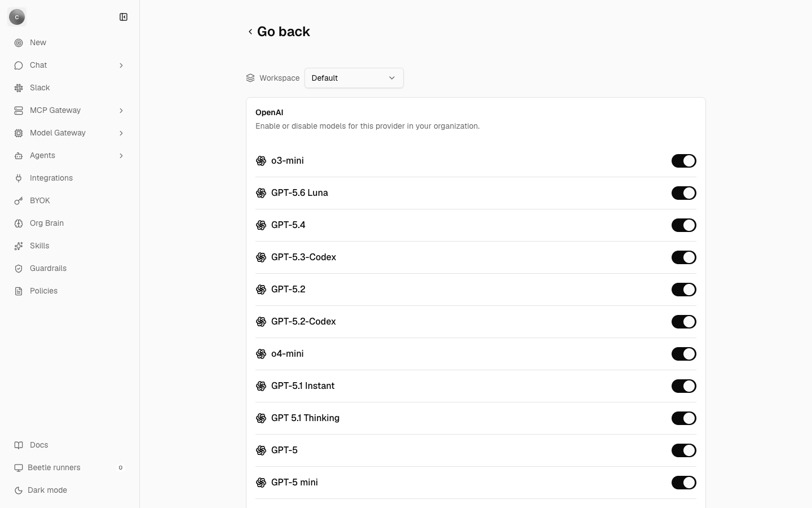Click the OpenAI logo beside GPT-5.6 Luna
This screenshot has height=508, width=812.
tap(261, 193)
